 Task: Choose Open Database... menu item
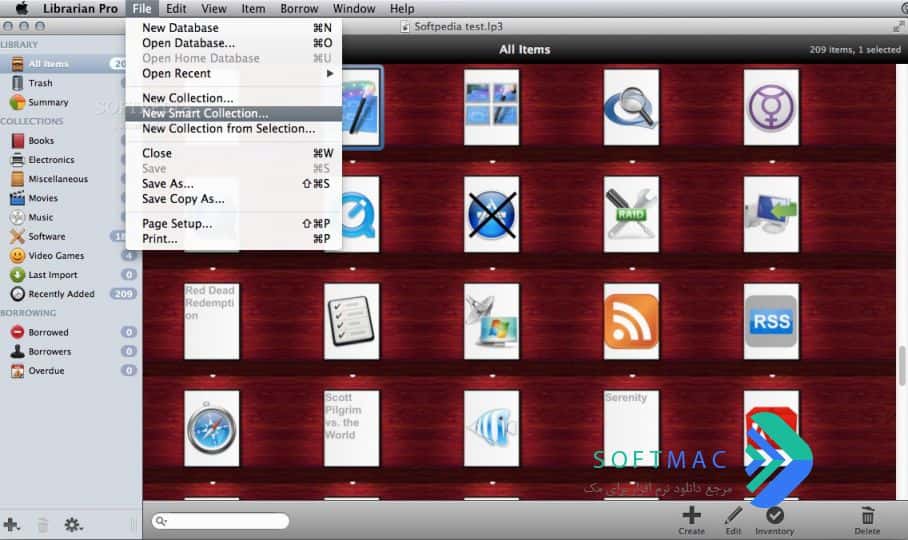click(233, 43)
